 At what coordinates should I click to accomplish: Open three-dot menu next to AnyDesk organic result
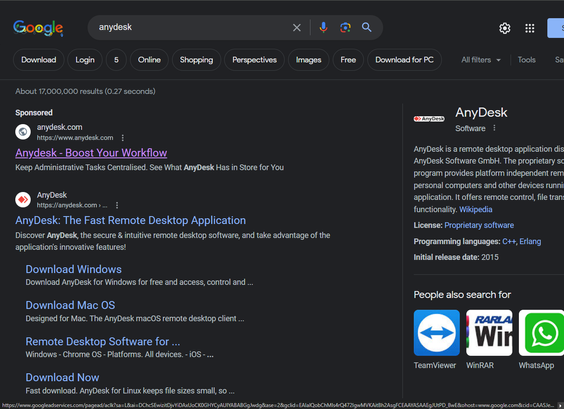point(117,205)
